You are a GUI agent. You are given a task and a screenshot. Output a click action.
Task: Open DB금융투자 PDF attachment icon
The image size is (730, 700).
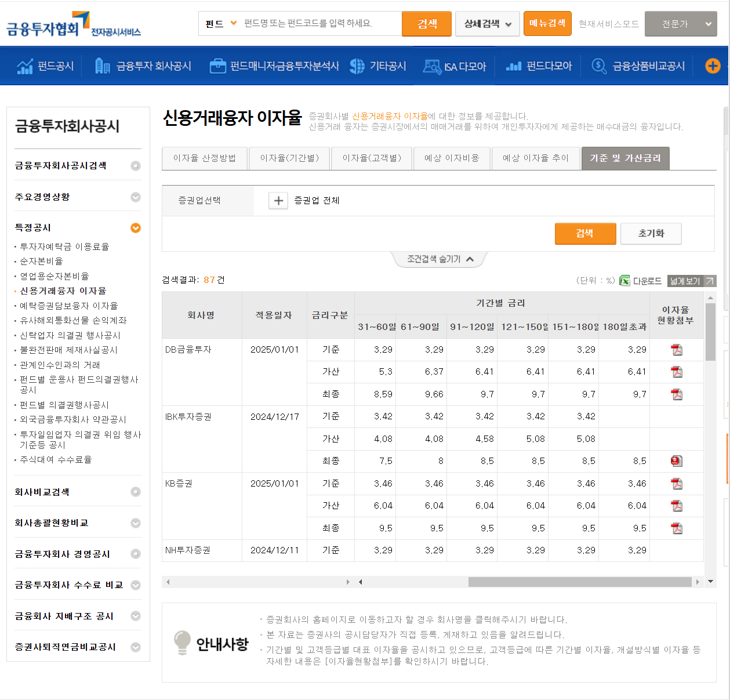[677, 349]
